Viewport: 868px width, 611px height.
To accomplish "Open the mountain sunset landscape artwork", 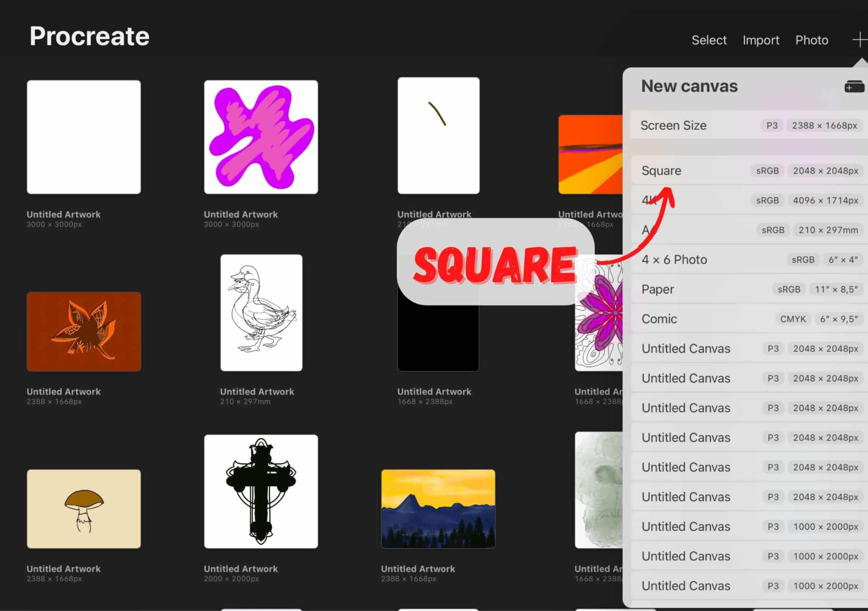I will (438, 509).
